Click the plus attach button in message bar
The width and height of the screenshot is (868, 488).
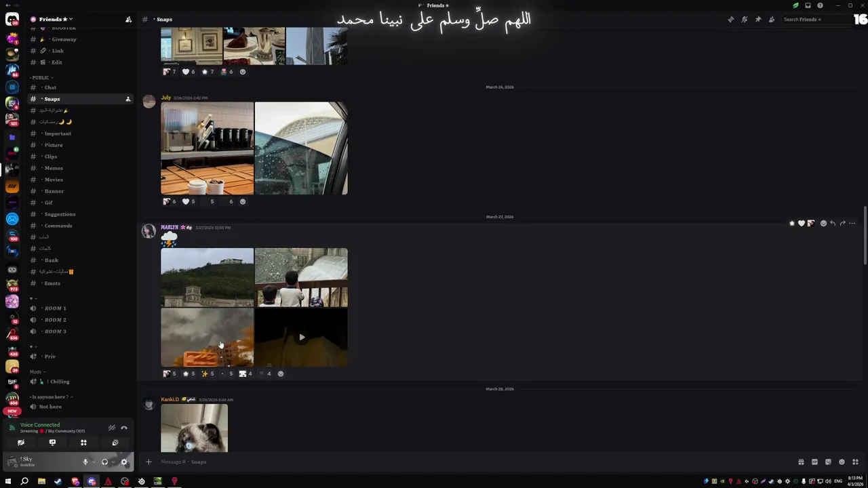tap(149, 462)
